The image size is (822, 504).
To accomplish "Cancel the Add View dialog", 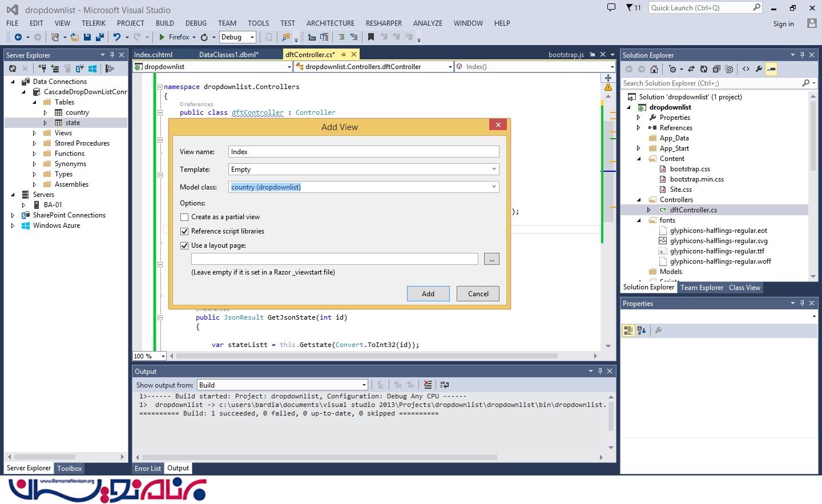I will [478, 293].
